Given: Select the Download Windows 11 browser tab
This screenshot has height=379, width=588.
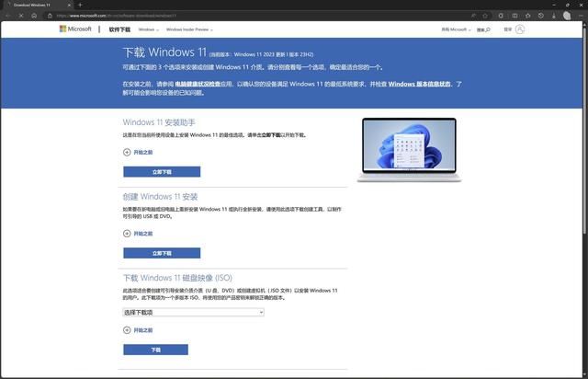Looking at the screenshot, I should click(38, 5).
